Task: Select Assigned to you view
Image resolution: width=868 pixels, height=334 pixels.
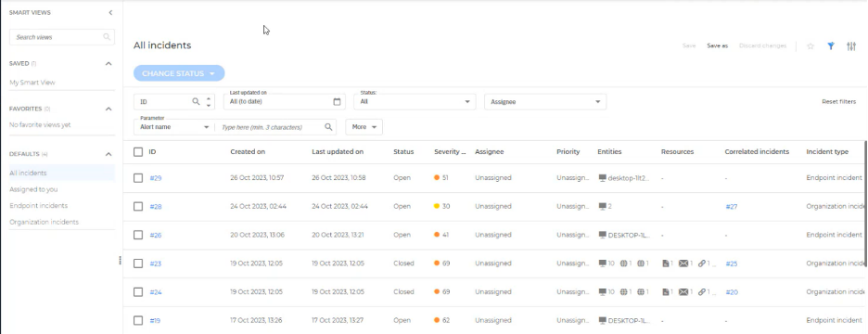Action: tap(33, 189)
